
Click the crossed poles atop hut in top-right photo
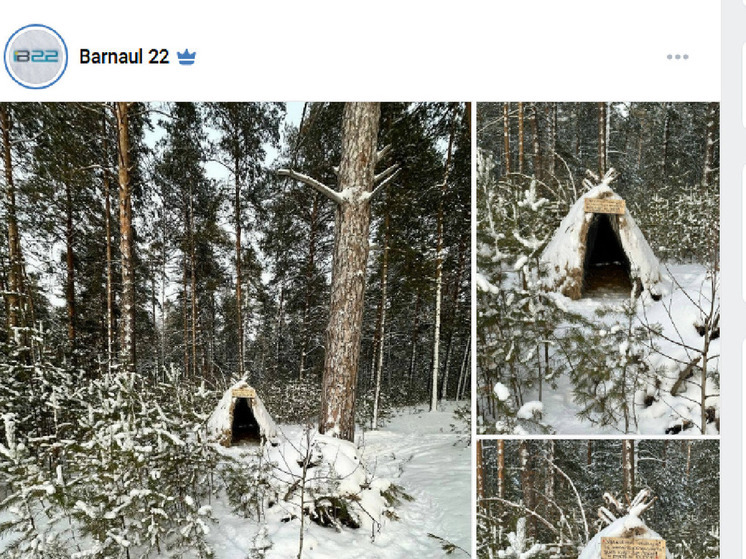[601, 178]
